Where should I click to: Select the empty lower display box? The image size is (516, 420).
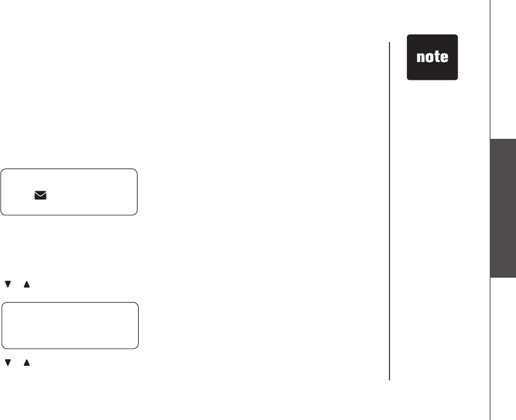pos(70,325)
